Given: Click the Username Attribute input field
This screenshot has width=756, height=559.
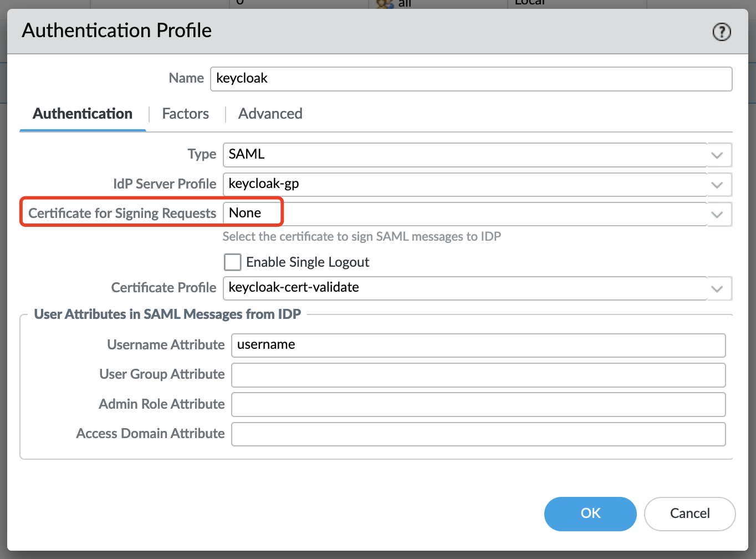Looking at the screenshot, I should click(478, 345).
